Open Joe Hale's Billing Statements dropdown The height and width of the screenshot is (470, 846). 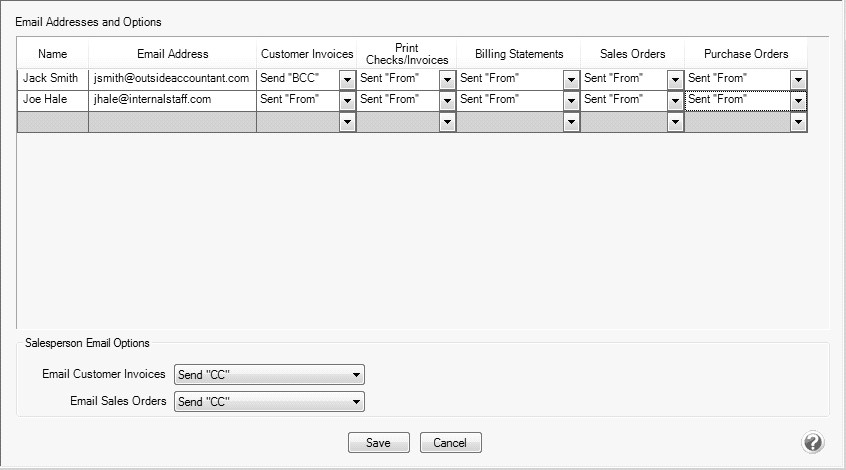[x=571, y=100]
